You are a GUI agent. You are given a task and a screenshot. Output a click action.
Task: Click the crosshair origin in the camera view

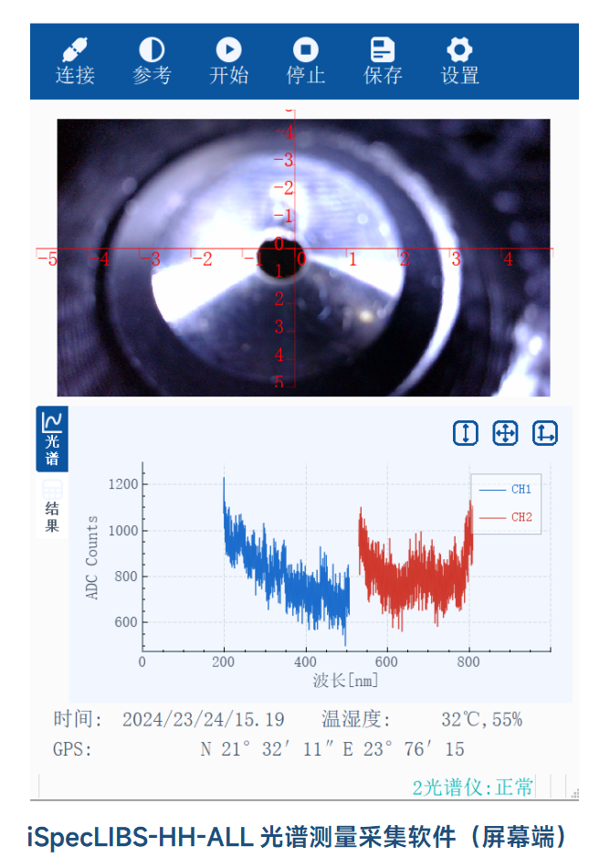(x=279, y=249)
